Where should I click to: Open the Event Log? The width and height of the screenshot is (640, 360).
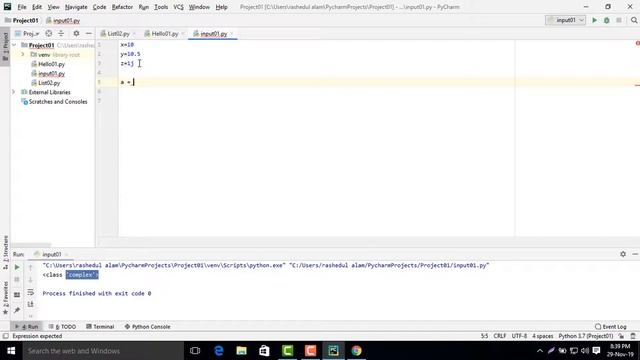click(611, 327)
